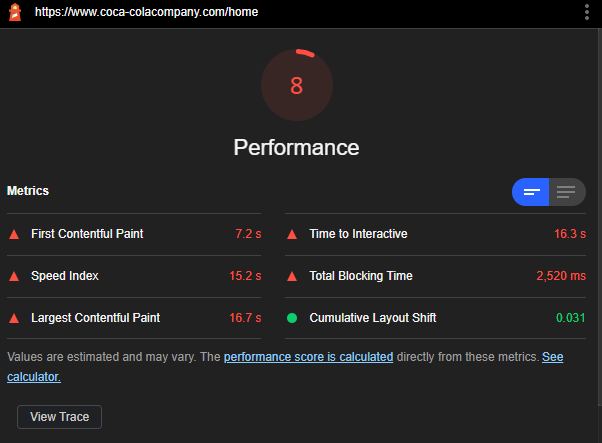Click the Performance category heading
Viewport: 602px width, 443px height.
[296, 147]
